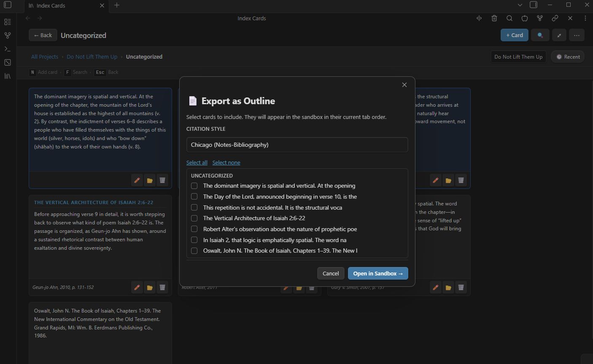Image resolution: width=593 pixels, height=364 pixels.
Task: Add a new card with + Card
Action: (x=515, y=35)
